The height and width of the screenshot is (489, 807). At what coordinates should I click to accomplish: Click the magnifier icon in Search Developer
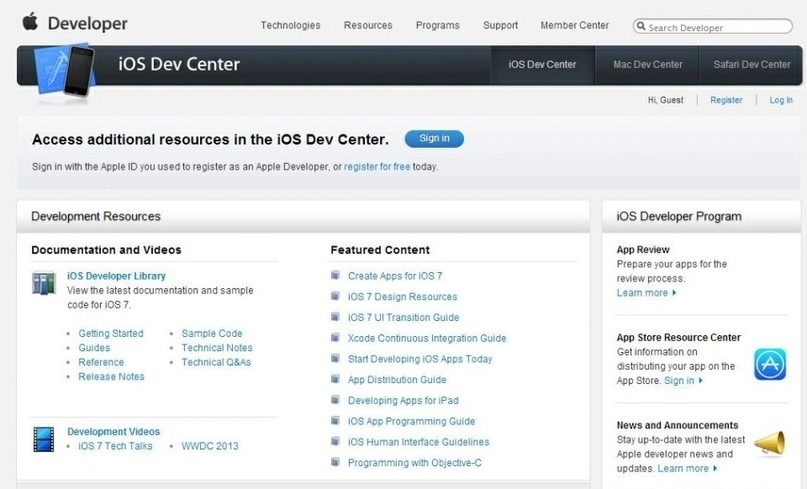(641, 26)
